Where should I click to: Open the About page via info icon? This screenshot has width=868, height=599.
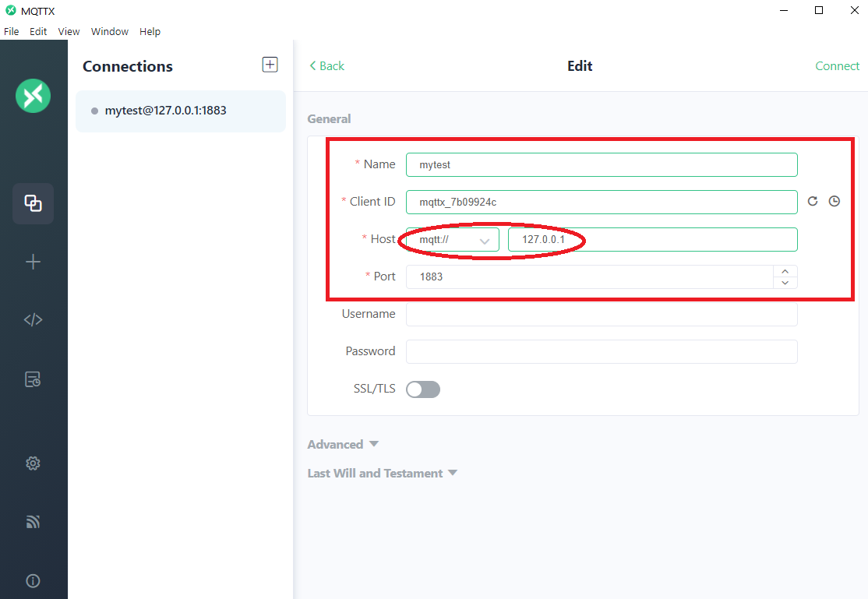coord(33,580)
